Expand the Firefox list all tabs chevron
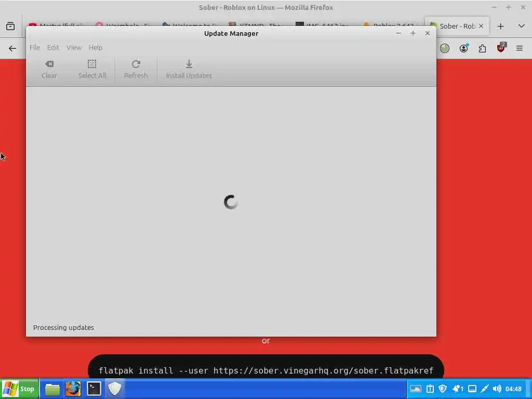The image size is (532, 399). coord(522,26)
